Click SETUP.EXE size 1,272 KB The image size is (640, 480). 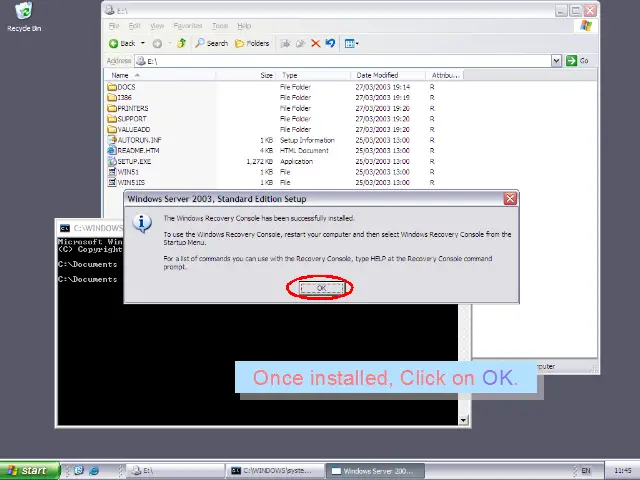260,162
